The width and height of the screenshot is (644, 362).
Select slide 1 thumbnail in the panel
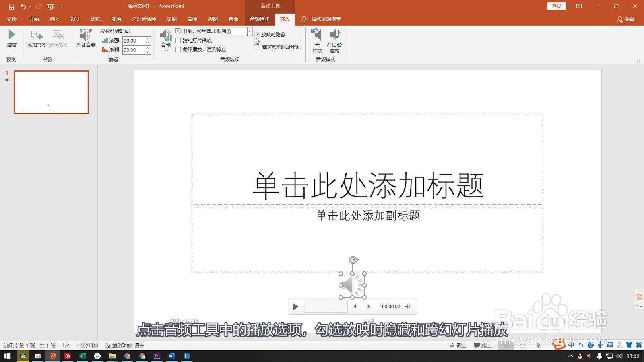(x=51, y=92)
